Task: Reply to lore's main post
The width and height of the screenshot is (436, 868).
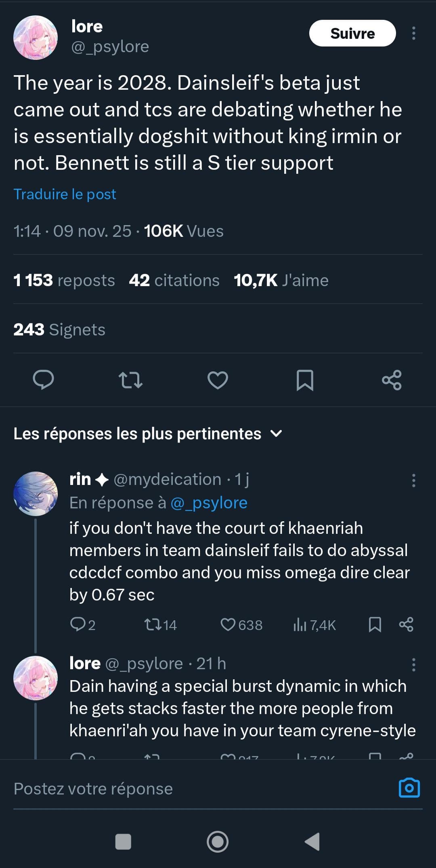Action: 43,380
